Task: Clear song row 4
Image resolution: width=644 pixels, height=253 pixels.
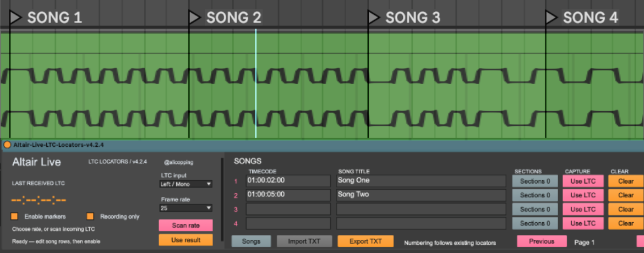Action: [626, 223]
